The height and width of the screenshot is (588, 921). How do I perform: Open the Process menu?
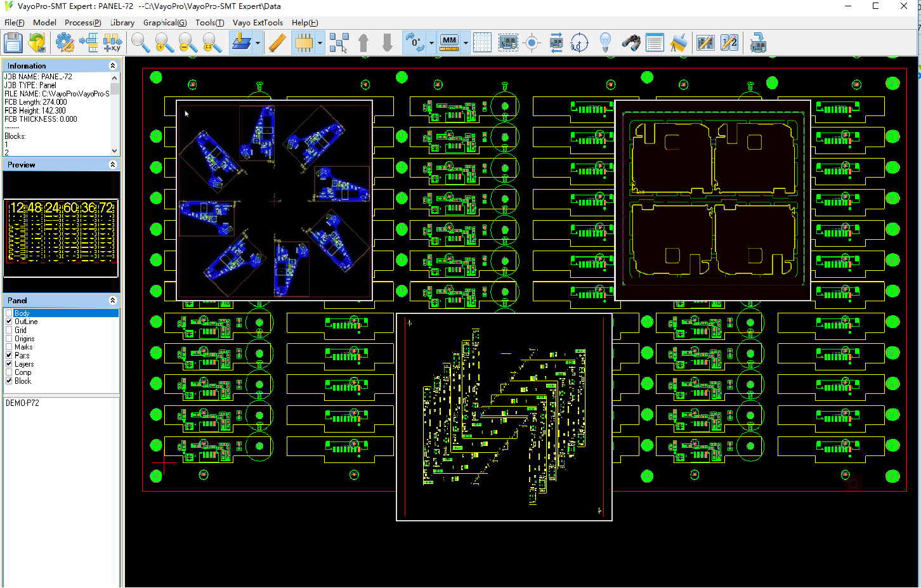pyautogui.click(x=83, y=22)
